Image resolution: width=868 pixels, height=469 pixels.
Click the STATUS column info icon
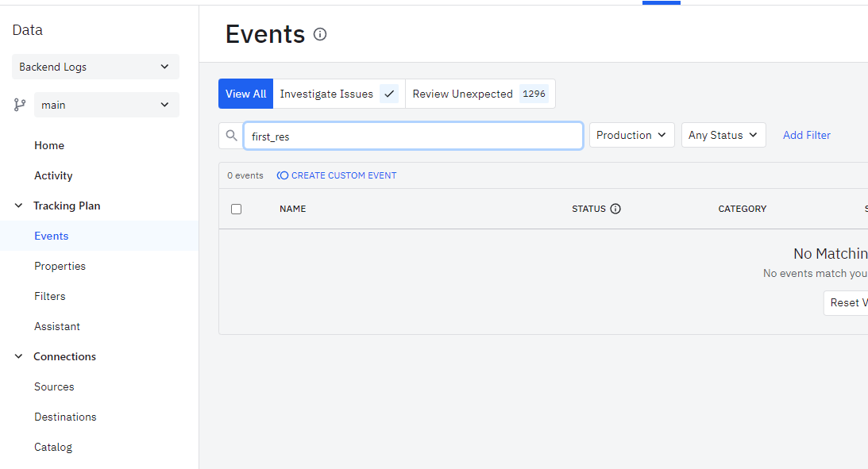pyautogui.click(x=615, y=209)
